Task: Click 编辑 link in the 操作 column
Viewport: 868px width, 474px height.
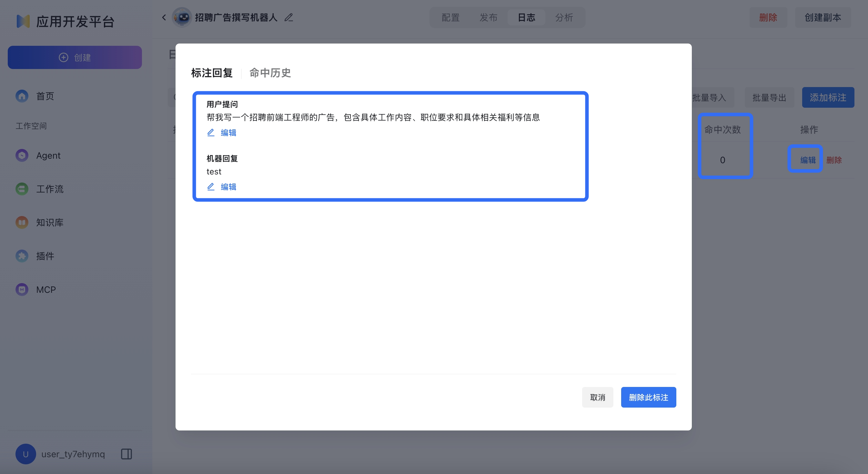Action: [x=806, y=160]
